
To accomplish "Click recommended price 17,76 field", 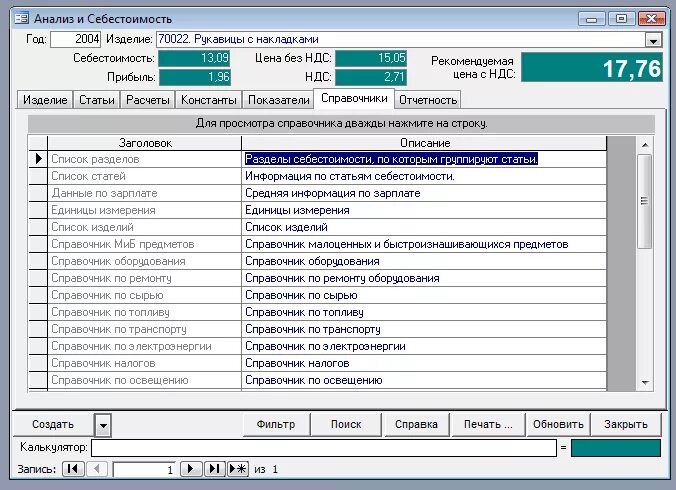I will pyautogui.click(x=592, y=67).
